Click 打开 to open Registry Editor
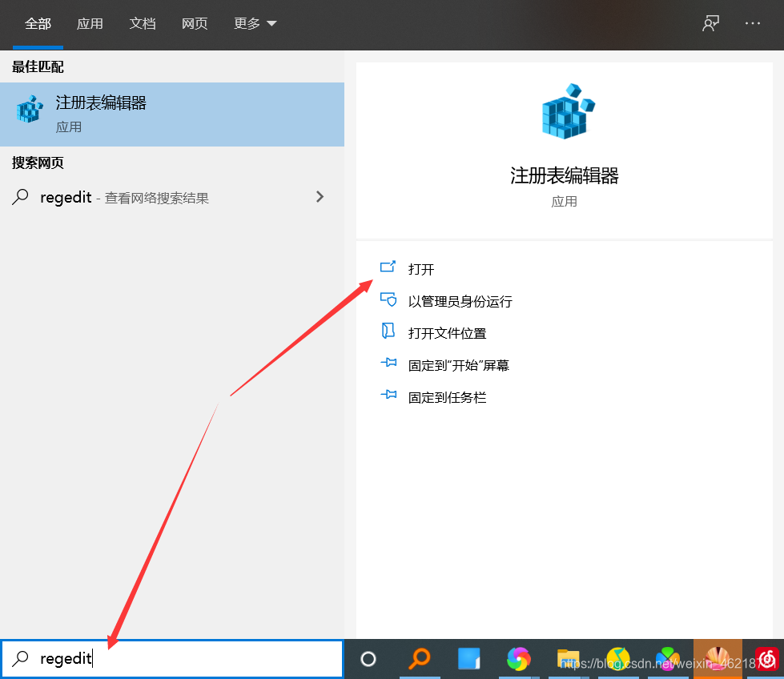 point(421,270)
